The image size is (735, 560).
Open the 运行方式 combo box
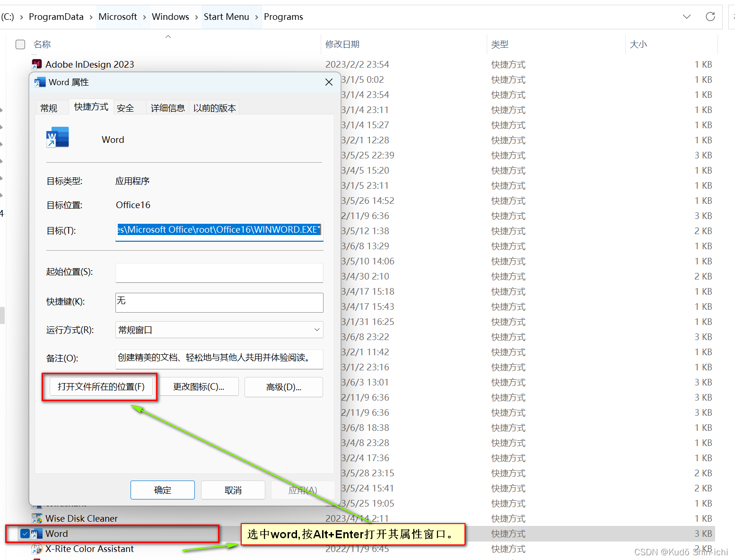coord(219,330)
